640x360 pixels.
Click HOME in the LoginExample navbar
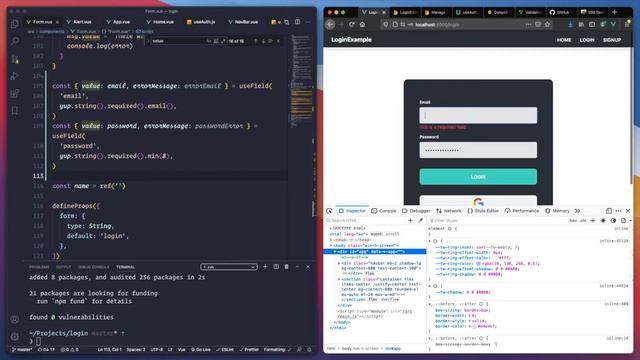tap(564, 40)
